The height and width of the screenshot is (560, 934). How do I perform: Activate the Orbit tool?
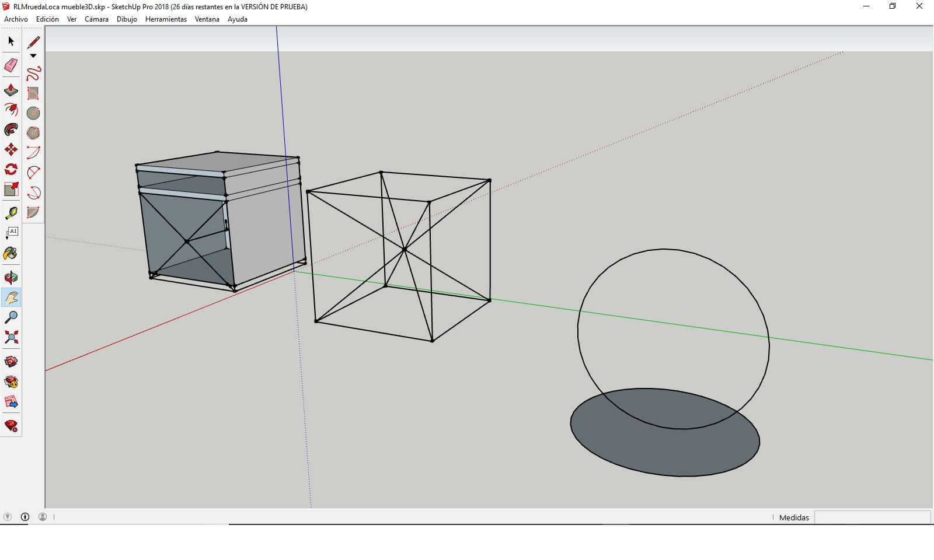click(11, 278)
